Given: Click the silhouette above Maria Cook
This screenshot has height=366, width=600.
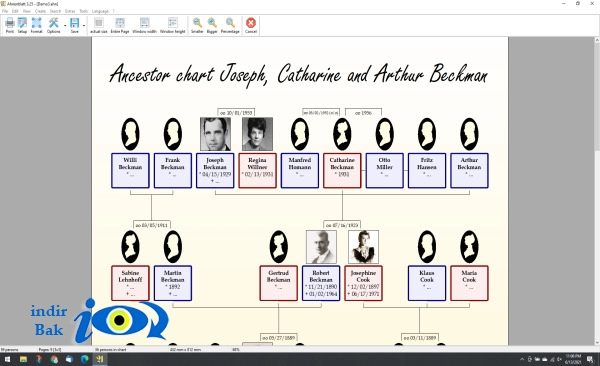Looking at the screenshot, I should (x=469, y=247).
